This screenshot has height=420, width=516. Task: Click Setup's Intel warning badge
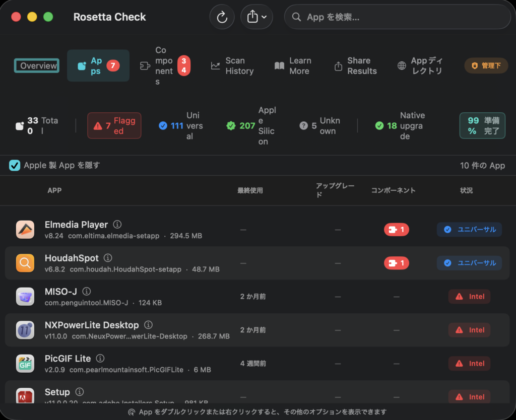tap(469, 397)
